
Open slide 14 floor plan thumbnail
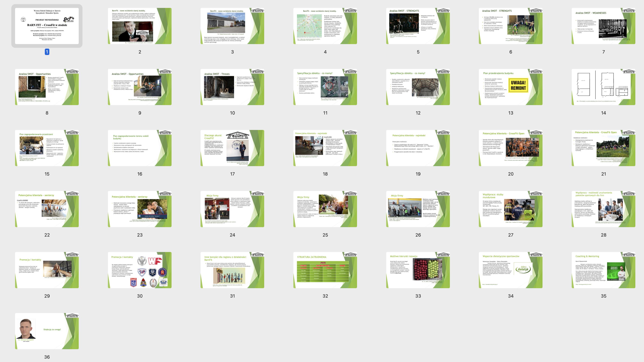click(603, 87)
